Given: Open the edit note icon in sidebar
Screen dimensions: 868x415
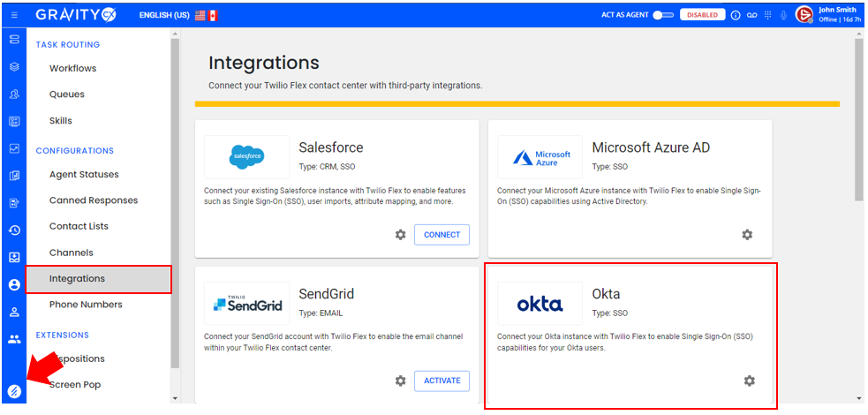Looking at the screenshot, I should 14,203.
